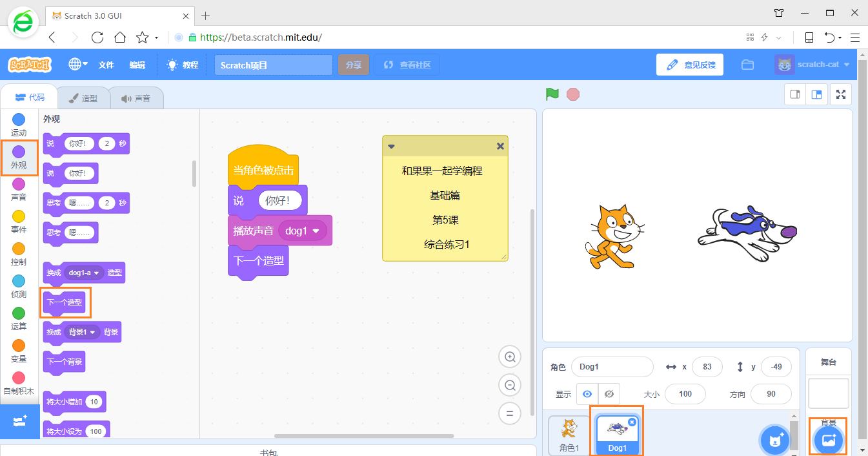Image resolution: width=868 pixels, height=456 pixels.
Task: Open dog1 sound dropdown in workspace block
Action: pos(303,231)
